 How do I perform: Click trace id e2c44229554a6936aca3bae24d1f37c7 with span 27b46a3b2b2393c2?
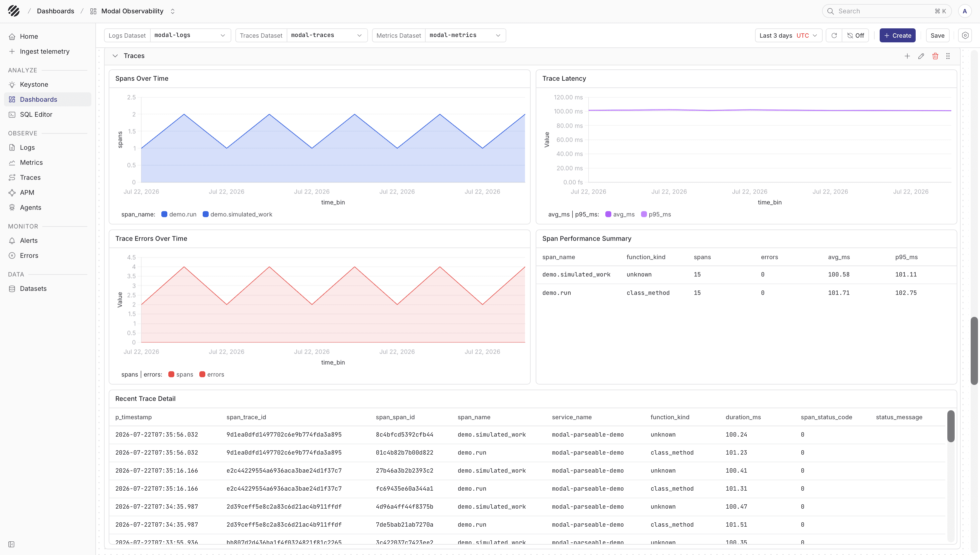[x=284, y=470]
